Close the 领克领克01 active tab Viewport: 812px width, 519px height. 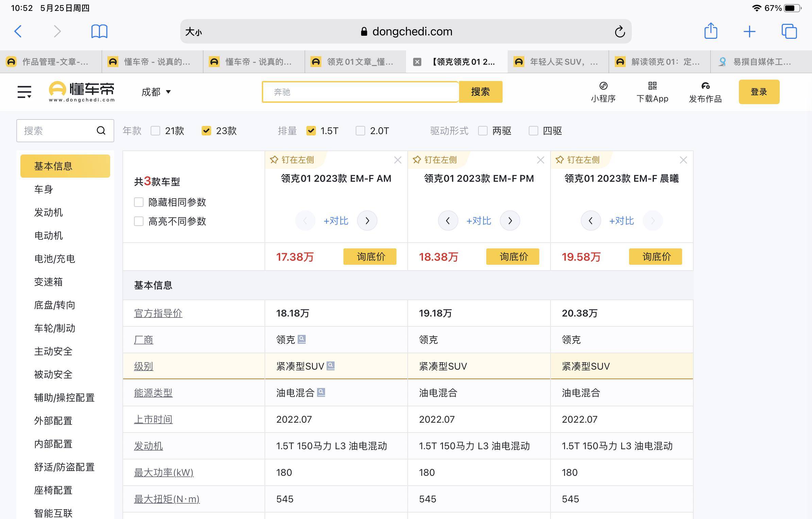click(417, 62)
